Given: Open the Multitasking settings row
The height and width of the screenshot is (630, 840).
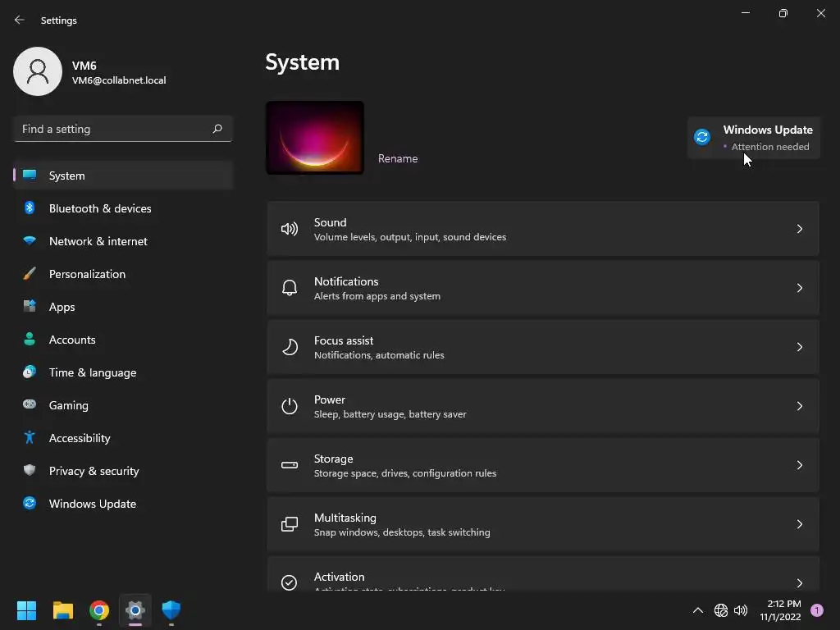Looking at the screenshot, I should pyautogui.click(x=543, y=524).
